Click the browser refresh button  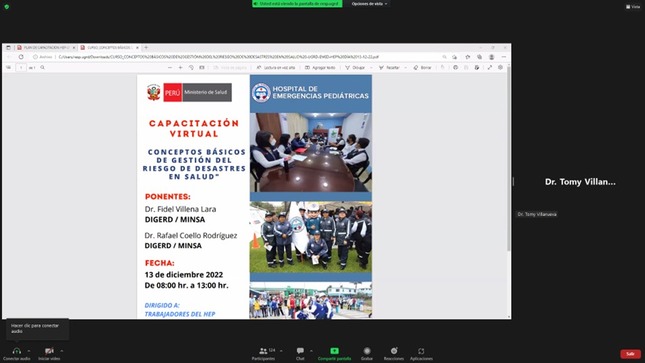[21, 57]
